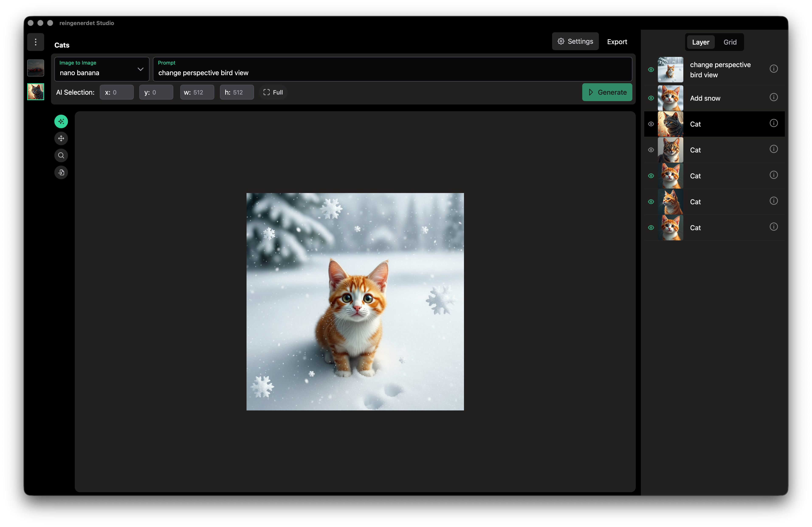Toggle visibility of selected Cat layer
Screen dimensions: 812x527
click(651, 124)
